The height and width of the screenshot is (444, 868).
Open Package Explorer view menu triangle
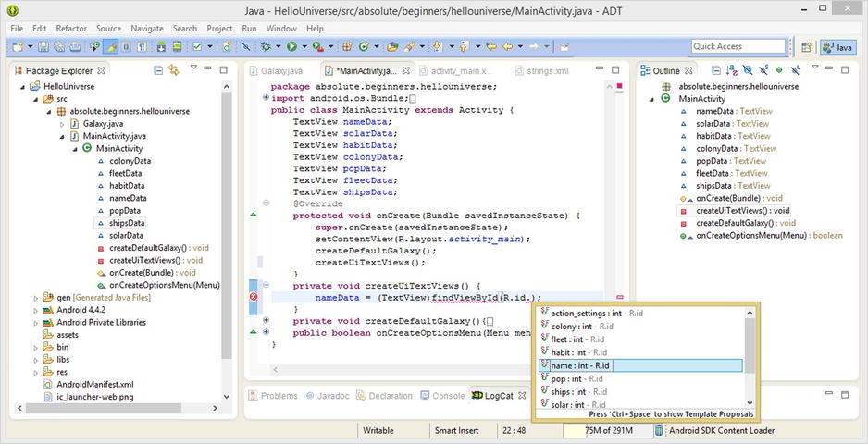click(193, 68)
